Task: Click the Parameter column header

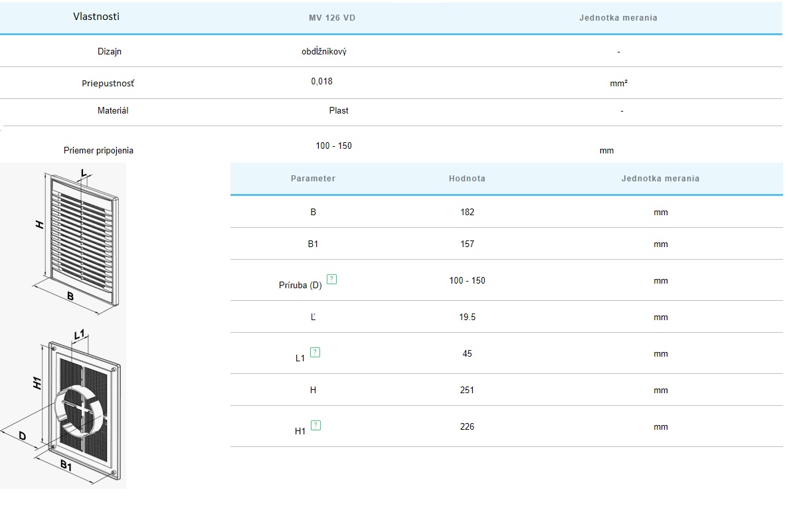Action: (313, 179)
